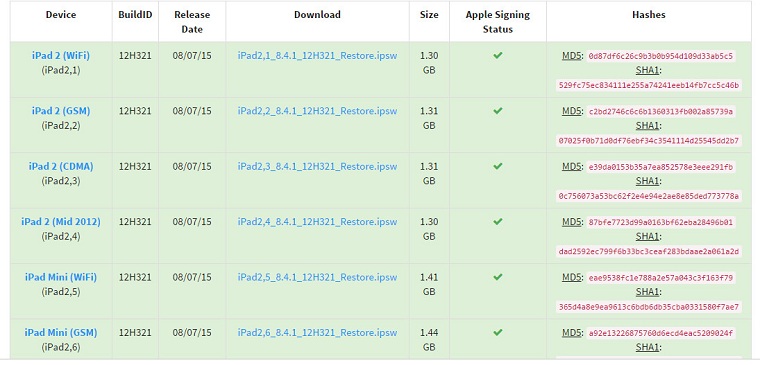The image size is (760, 365).
Task: Select the SHA1 hash value for iPad 2 (GSM)
Action: coord(649,141)
